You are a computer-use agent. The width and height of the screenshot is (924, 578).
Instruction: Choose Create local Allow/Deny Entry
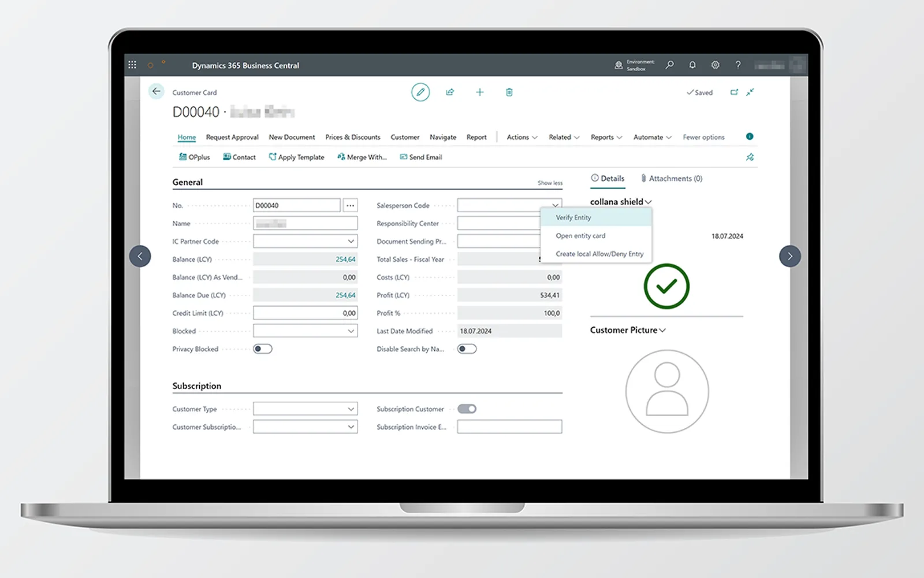(x=596, y=254)
